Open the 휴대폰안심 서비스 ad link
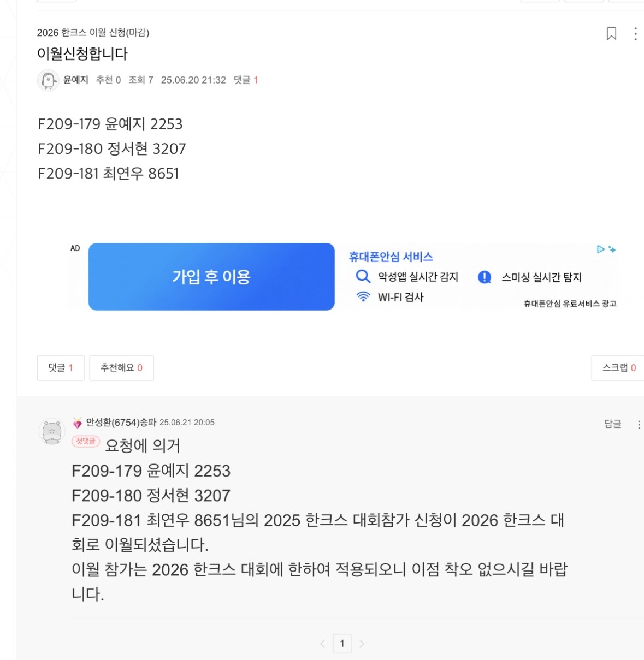 [x=391, y=257]
